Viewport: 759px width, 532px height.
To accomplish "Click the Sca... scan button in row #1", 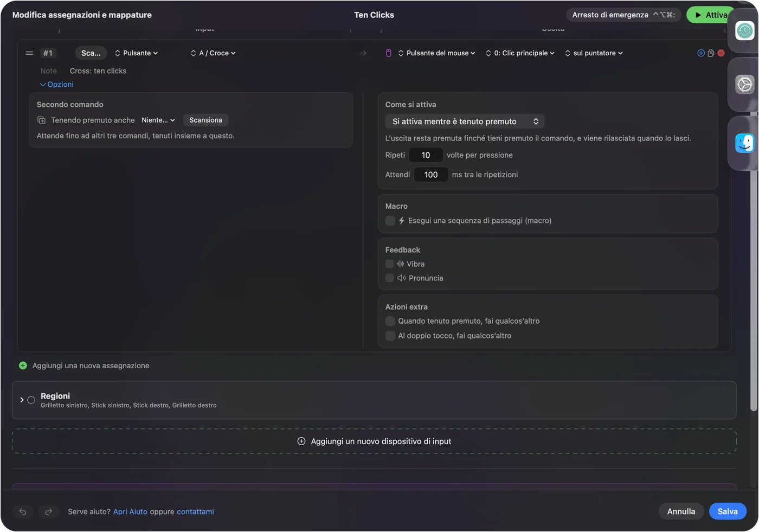I will 91,53.
